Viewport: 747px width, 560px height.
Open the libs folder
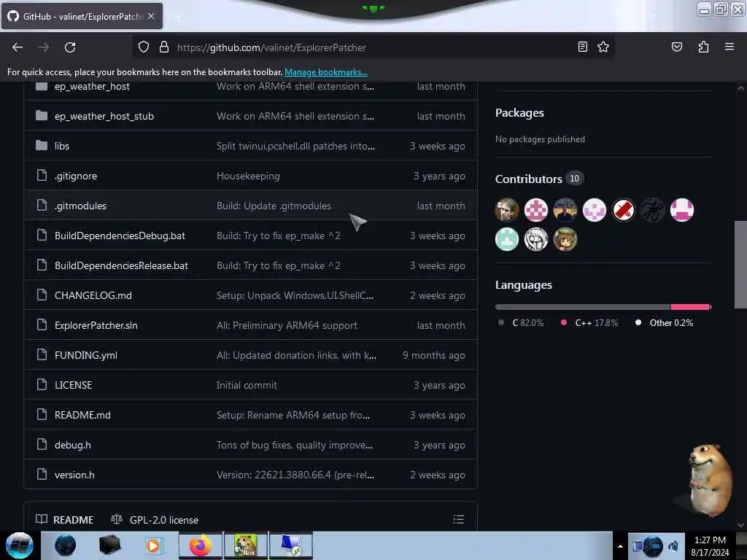coord(61,146)
